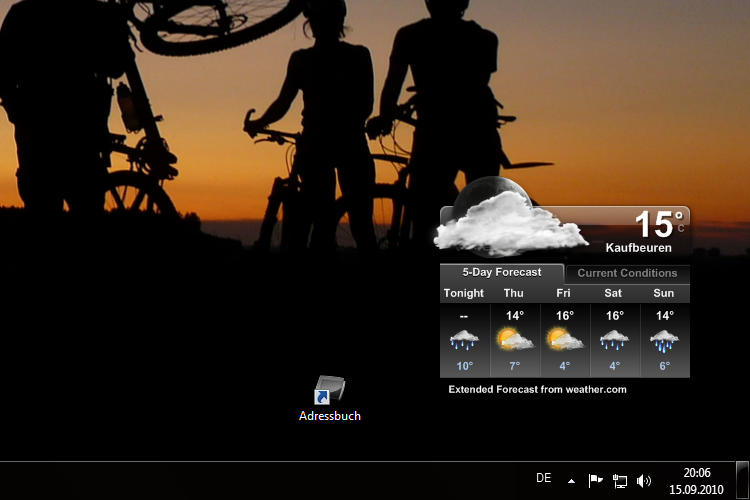Click the Kaufbeuren location name
Screen dimensions: 750x500
point(638,247)
